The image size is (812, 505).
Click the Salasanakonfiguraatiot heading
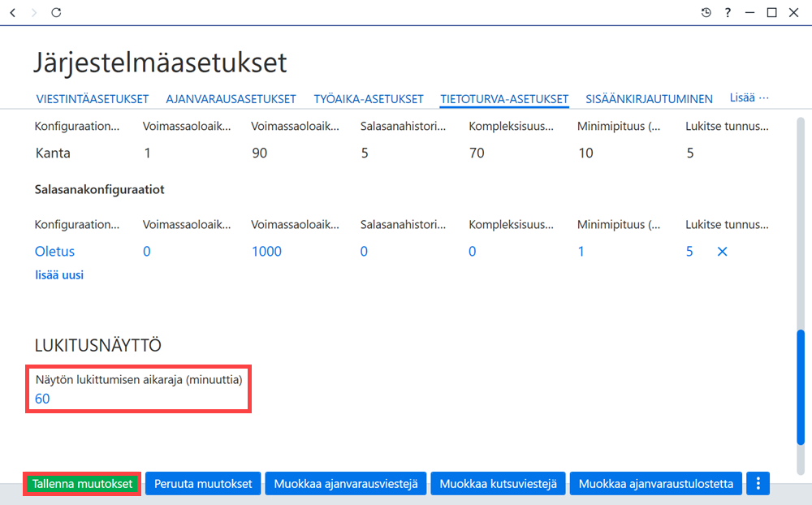coord(99,189)
